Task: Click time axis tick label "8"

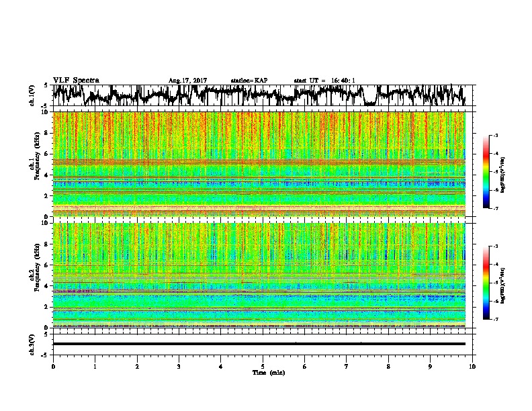Action: click(x=388, y=366)
